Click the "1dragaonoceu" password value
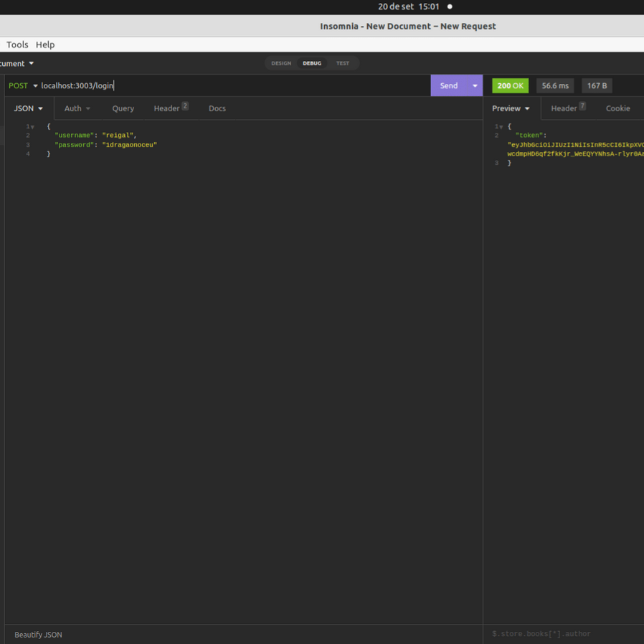Viewport: 644px width, 644px height. [129, 145]
